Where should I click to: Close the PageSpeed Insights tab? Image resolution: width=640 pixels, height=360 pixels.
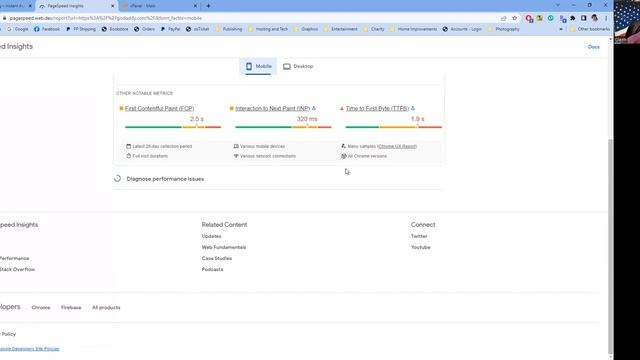[x=113, y=6]
